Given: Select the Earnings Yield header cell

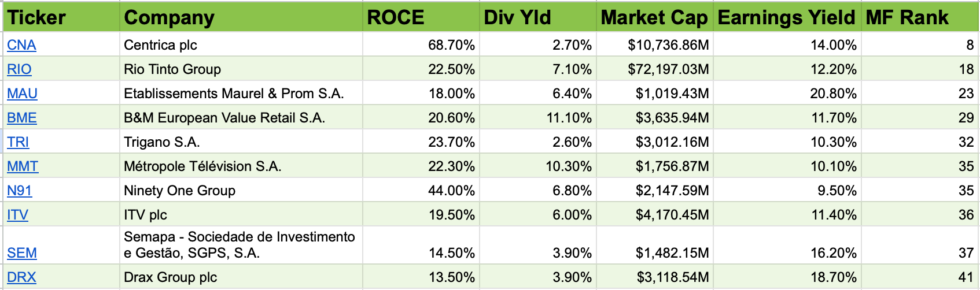Looking at the screenshot, I should pyautogui.click(x=786, y=17).
